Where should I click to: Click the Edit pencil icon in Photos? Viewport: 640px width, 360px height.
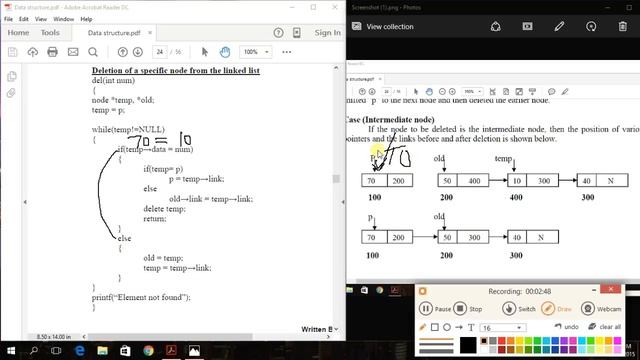click(x=559, y=27)
